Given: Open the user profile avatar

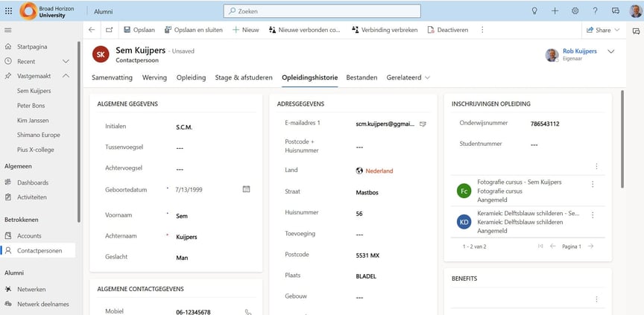Looking at the screenshot, I should [x=635, y=11].
